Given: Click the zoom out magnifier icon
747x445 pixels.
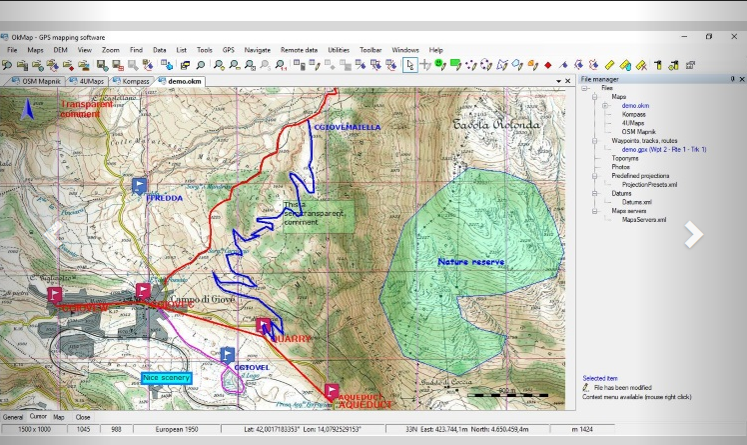Looking at the screenshot, I should pyautogui.click(x=234, y=65).
